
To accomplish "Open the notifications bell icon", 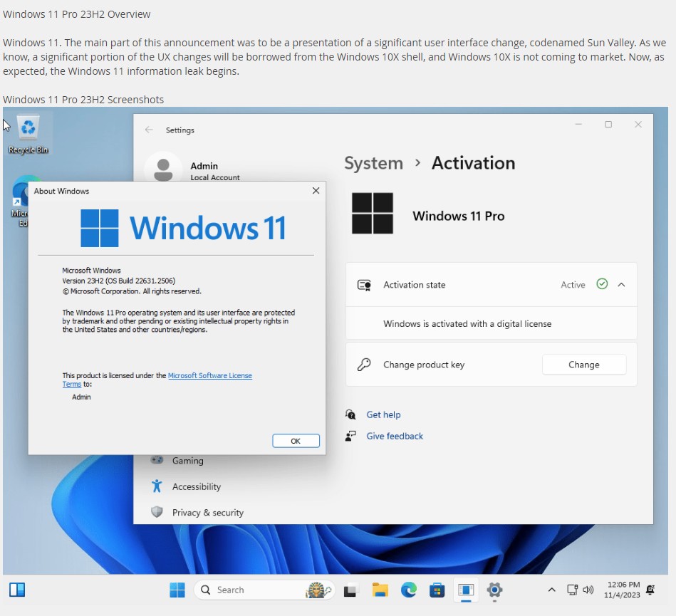I will click(650, 590).
